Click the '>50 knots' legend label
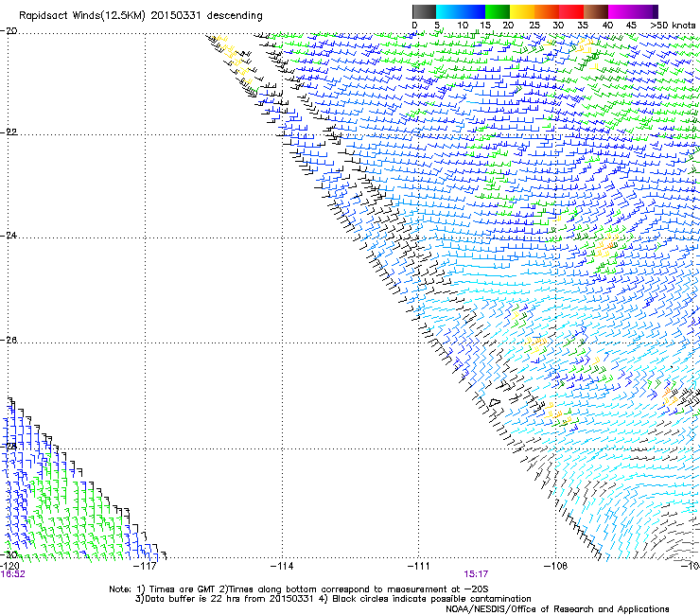The height and width of the screenshot is (615, 700). pyautogui.click(x=673, y=26)
